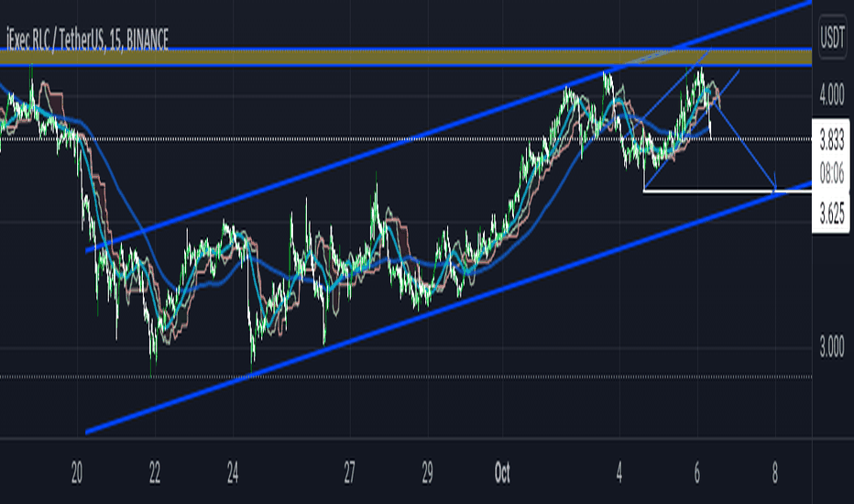The height and width of the screenshot is (504, 854).
Task: Click date label 22 on time axis
Action: click(155, 473)
